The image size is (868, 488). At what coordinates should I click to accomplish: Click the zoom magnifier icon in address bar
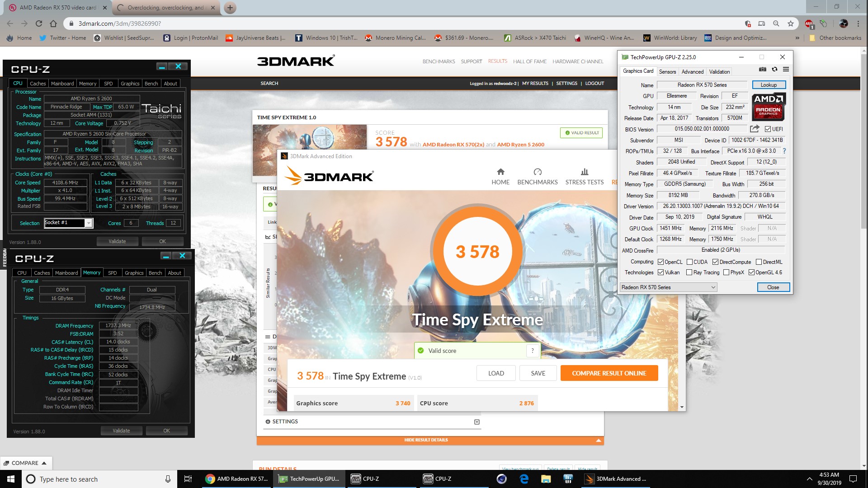(776, 23)
